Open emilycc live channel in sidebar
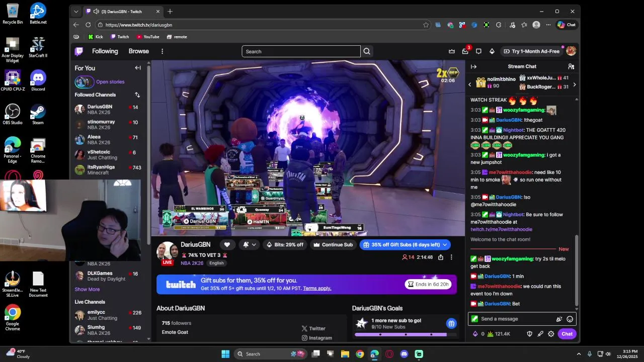Viewport: 644px width, 362px height. pyautogui.click(x=108, y=315)
